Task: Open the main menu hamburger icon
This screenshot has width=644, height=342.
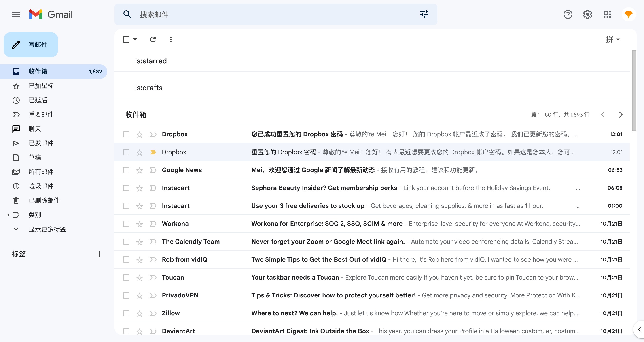Action: (16, 14)
